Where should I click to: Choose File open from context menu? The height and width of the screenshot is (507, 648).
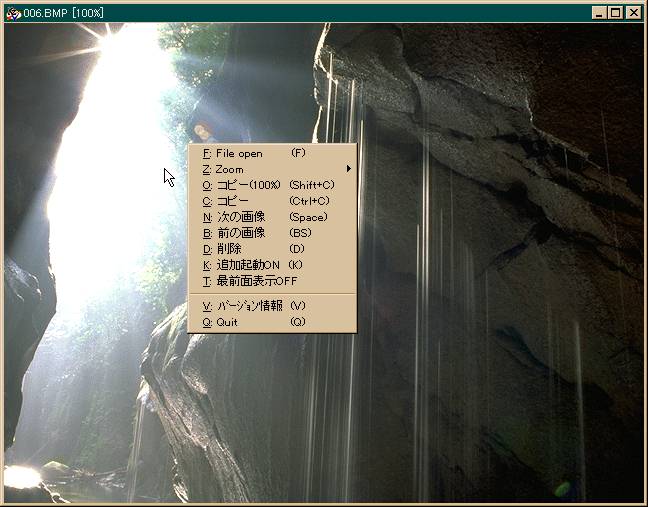tap(272, 153)
